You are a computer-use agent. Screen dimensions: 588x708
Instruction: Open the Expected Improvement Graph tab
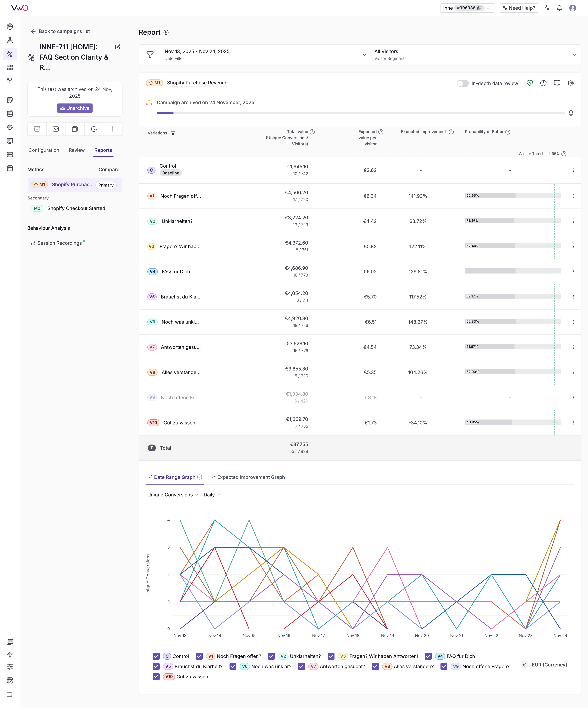point(248,477)
